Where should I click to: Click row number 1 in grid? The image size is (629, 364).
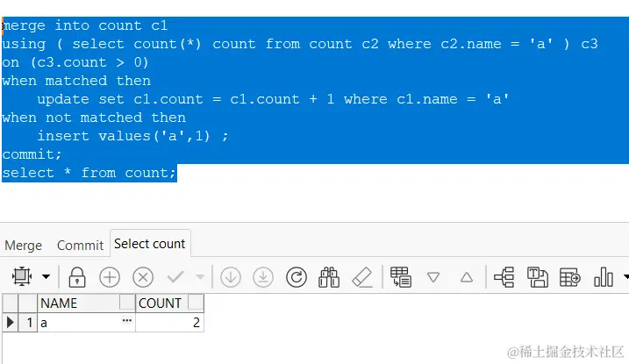(29, 322)
